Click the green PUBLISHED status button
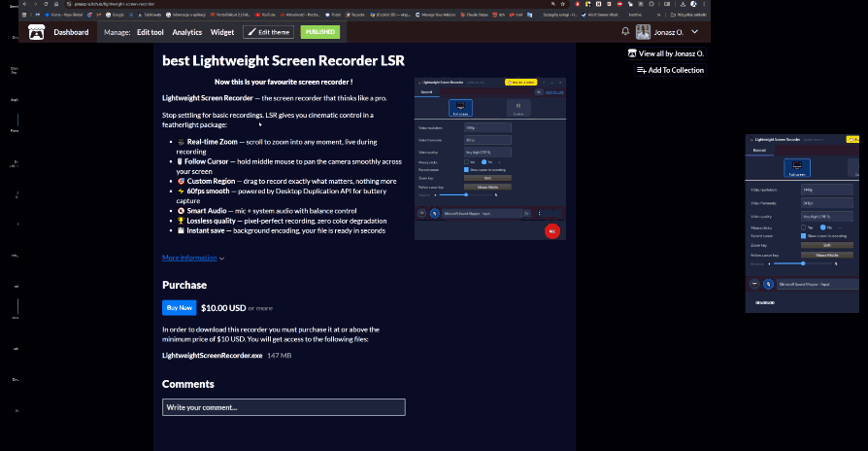The height and width of the screenshot is (451, 868). point(320,32)
